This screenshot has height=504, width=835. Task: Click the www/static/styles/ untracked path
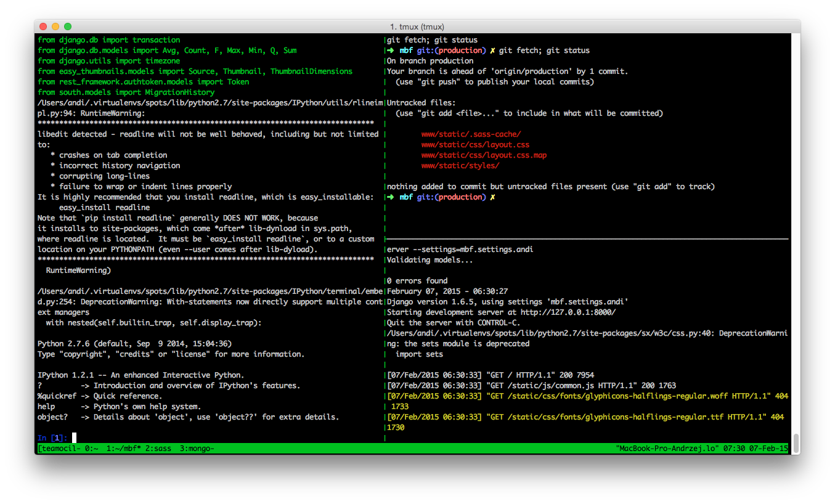point(460,166)
